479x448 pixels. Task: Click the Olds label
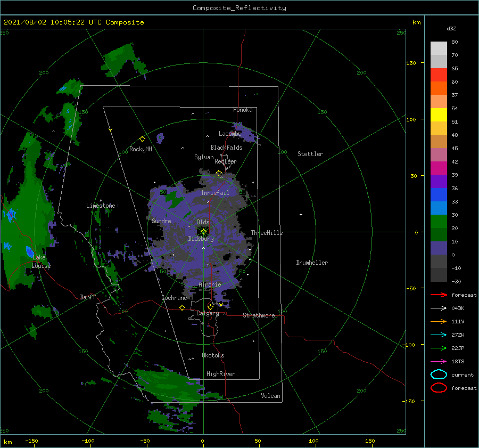[x=203, y=222]
